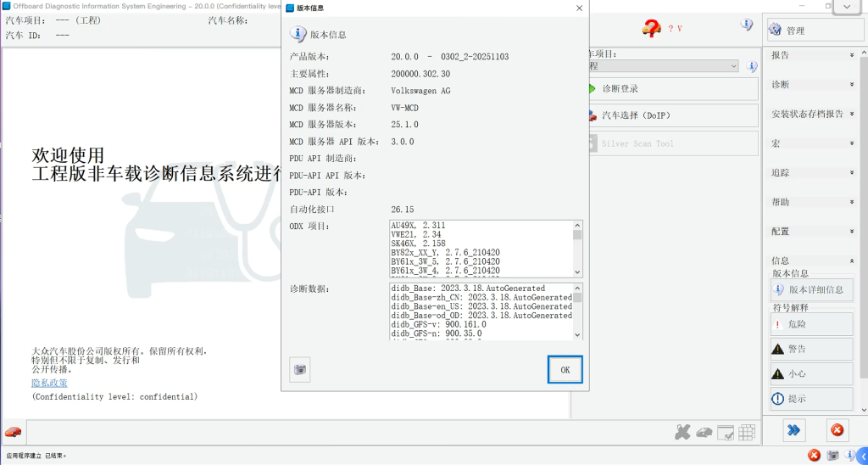Confirm the dialog with OK
Image resolution: width=868 pixels, height=465 pixels.
pos(565,370)
